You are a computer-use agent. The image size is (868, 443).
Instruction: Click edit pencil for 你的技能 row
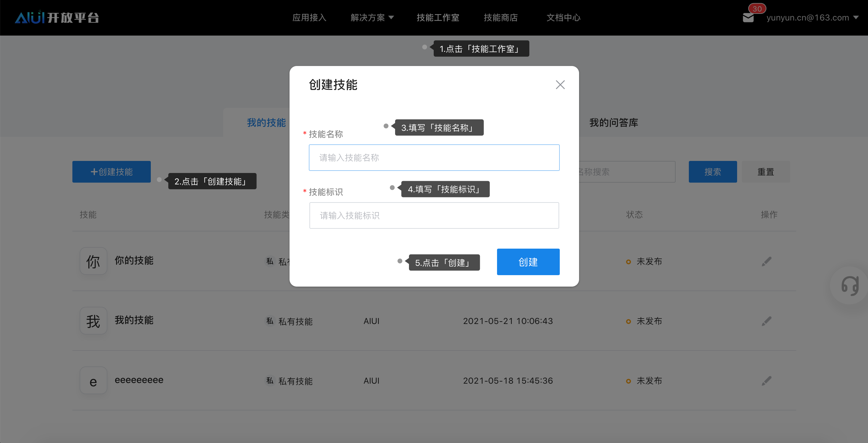[x=766, y=261]
